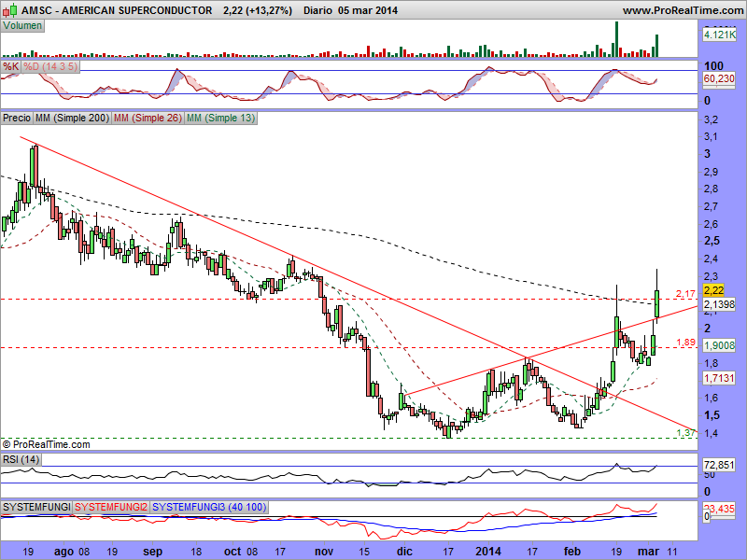The width and height of the screenshot is (747, 560).
Task: Click the 3,2 price axis label
Action: 712,119
